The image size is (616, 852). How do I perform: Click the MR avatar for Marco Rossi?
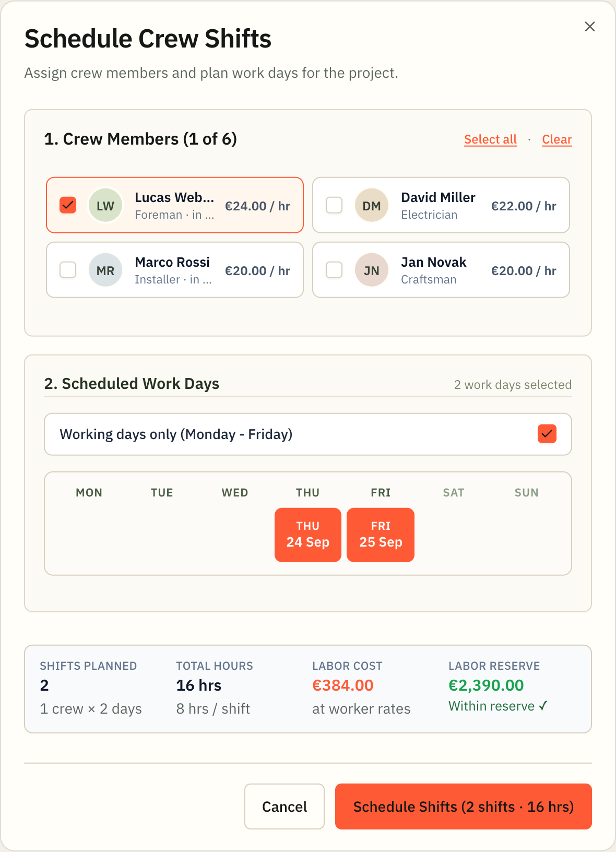click(105, 270)
